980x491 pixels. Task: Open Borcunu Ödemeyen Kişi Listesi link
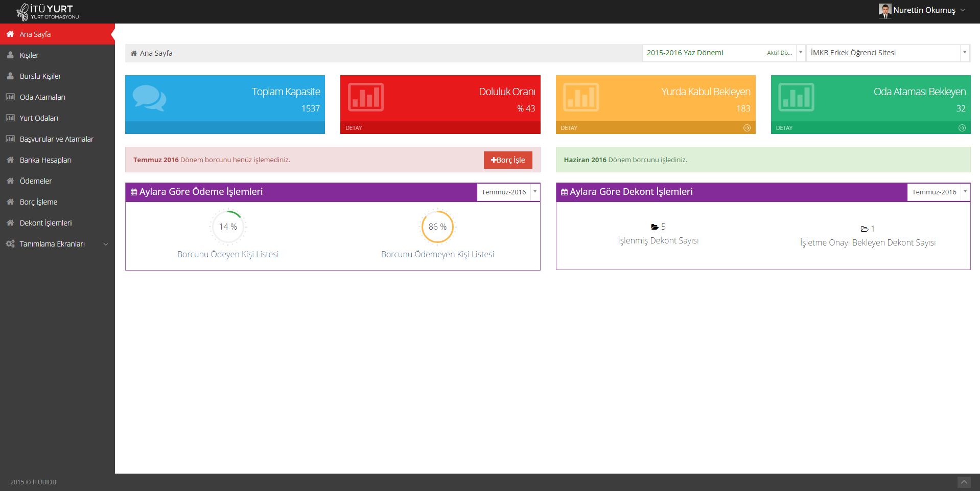437,254
